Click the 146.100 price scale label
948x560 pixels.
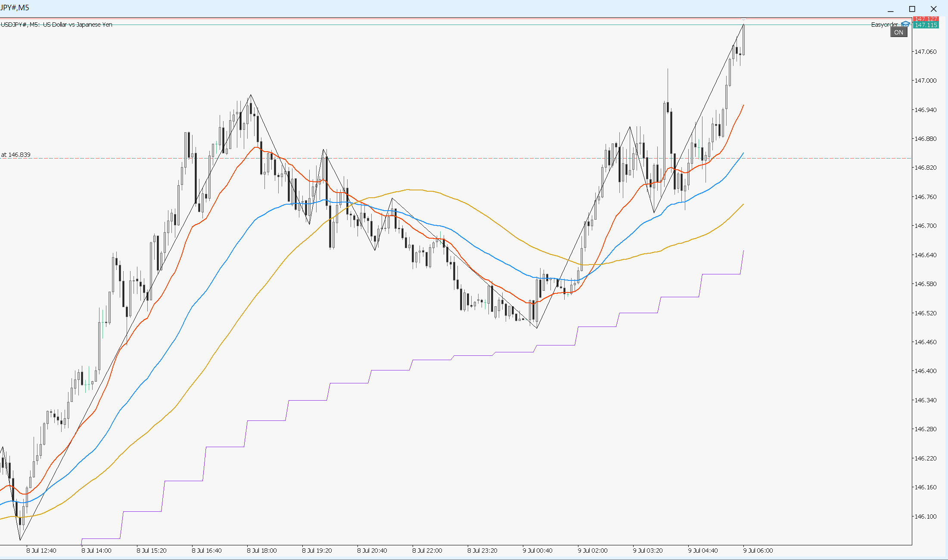coord(926,516)
